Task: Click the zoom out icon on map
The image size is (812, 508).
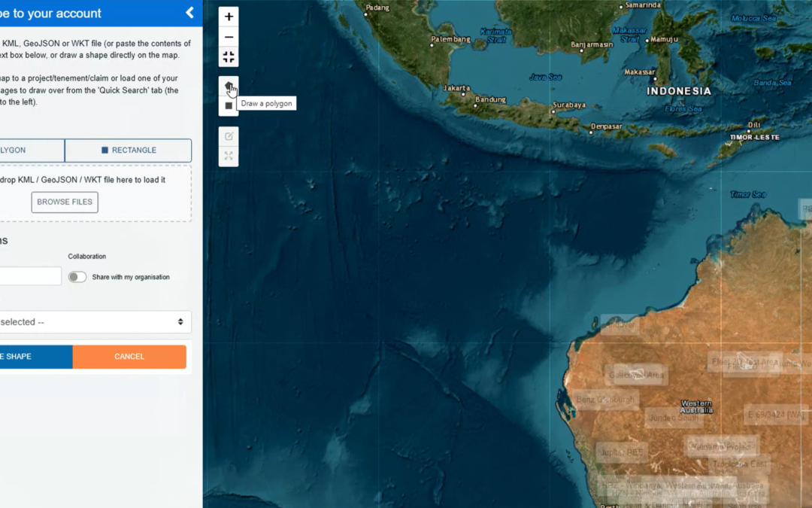Action: pos(229,35)
